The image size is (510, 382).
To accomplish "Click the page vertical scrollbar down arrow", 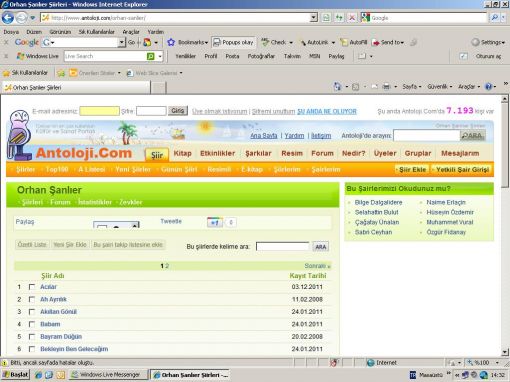I will click(x=505, y=352).
